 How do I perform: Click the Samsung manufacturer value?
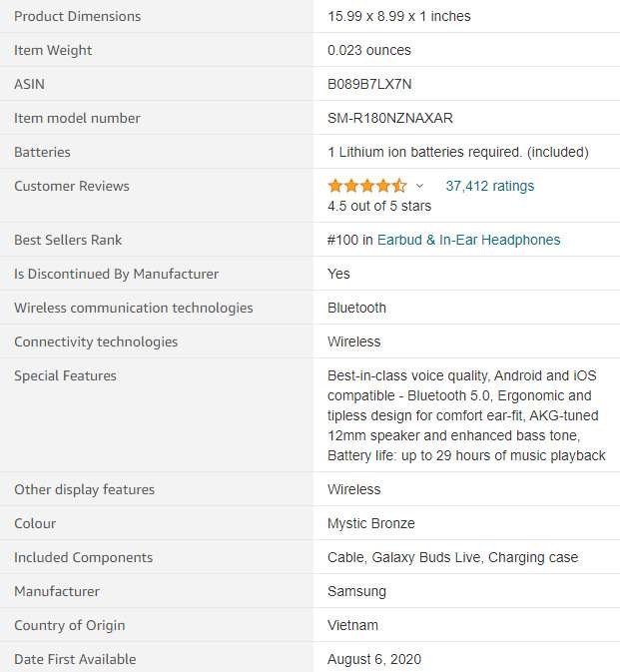pos(356,591)
